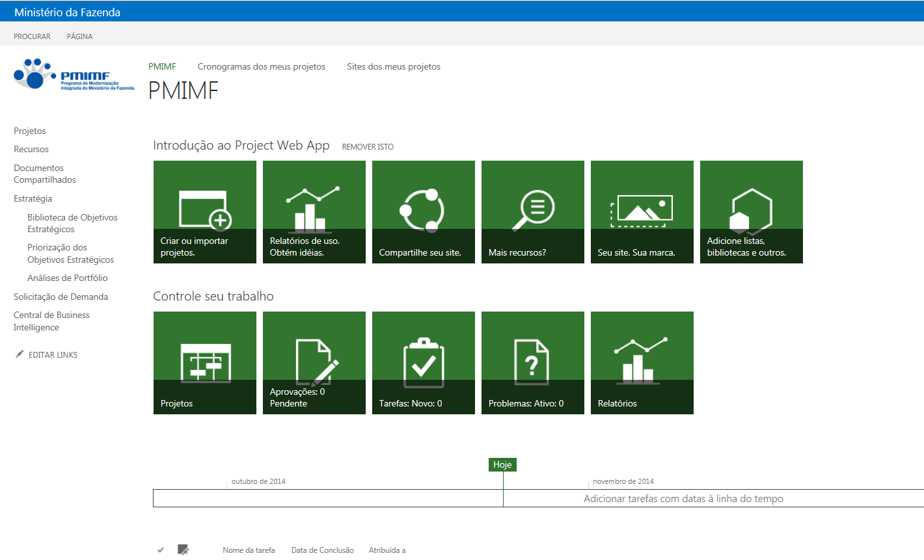924x560 pixels.
Task: Open 'Biblioteca de Objetivos Estratégicos' link
Action: [x=72, y=223]
